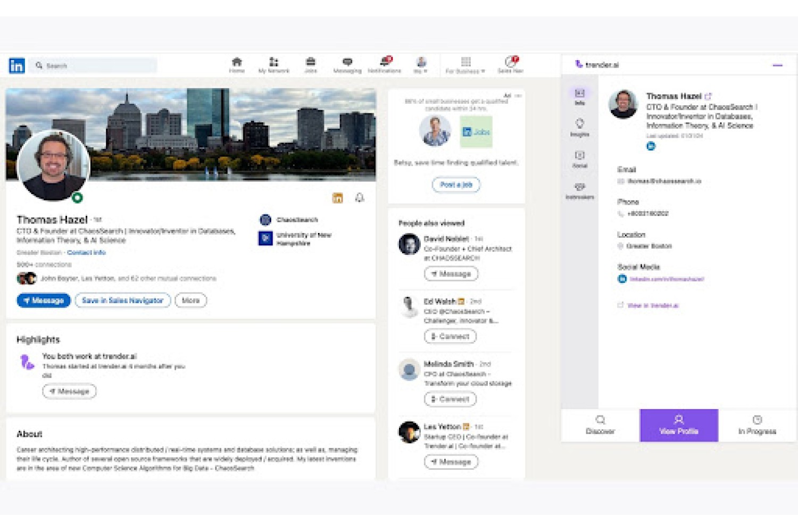This screenshot has width=798, height=532.
Task: Open Contact info link
Action: [x=86, y=253]
